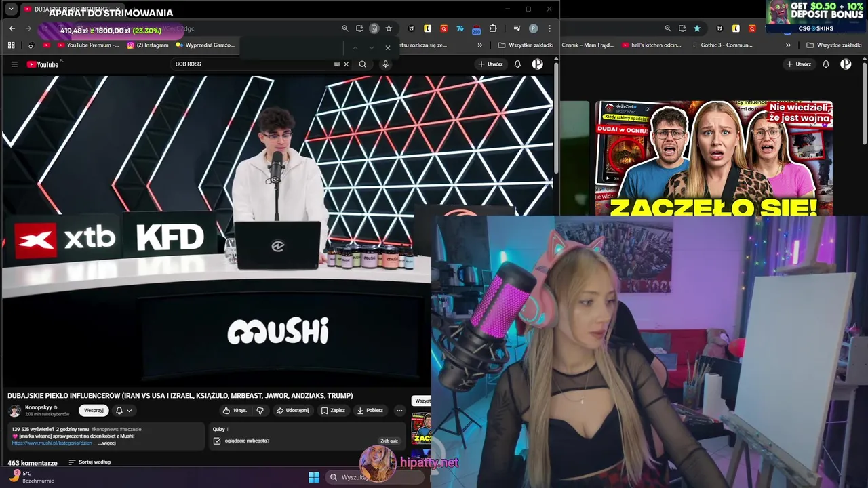Click Utwórz button in left YouTube window
The image size is (868, 488).
(490, 64)
